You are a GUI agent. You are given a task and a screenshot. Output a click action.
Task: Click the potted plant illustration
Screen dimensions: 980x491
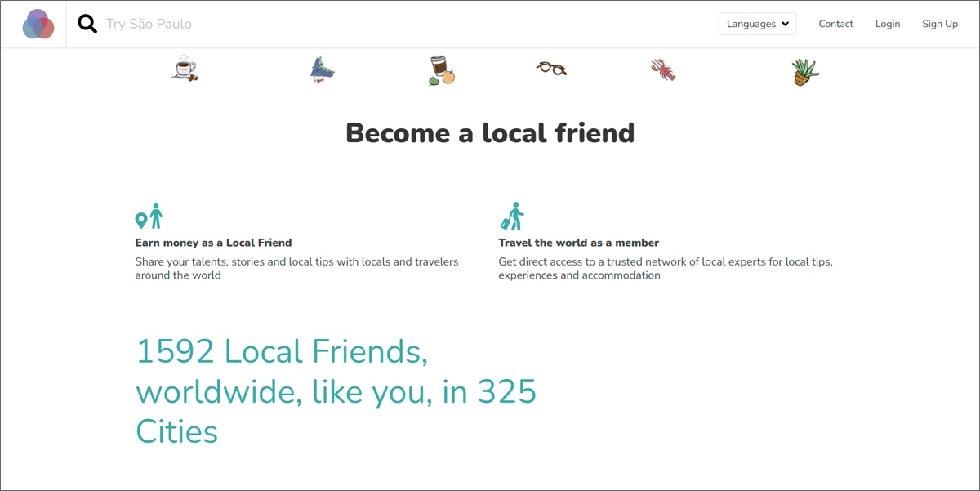pyautogui.click(x=805, y=72)
